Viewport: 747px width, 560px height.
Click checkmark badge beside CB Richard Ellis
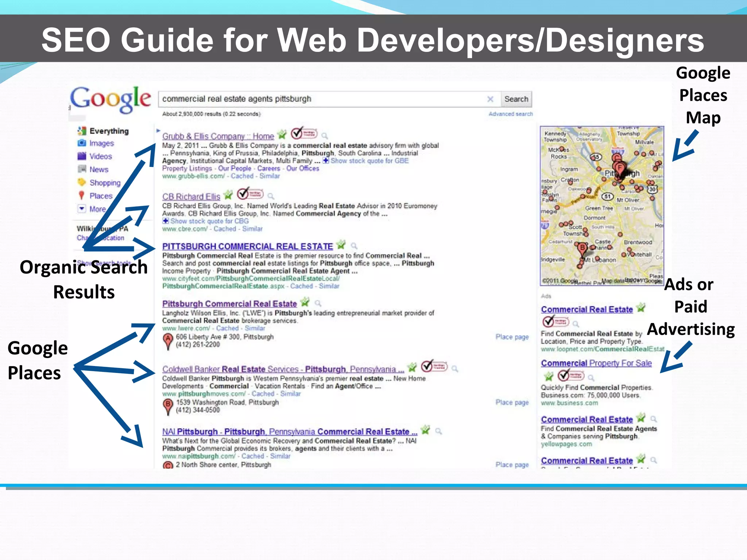250,194
